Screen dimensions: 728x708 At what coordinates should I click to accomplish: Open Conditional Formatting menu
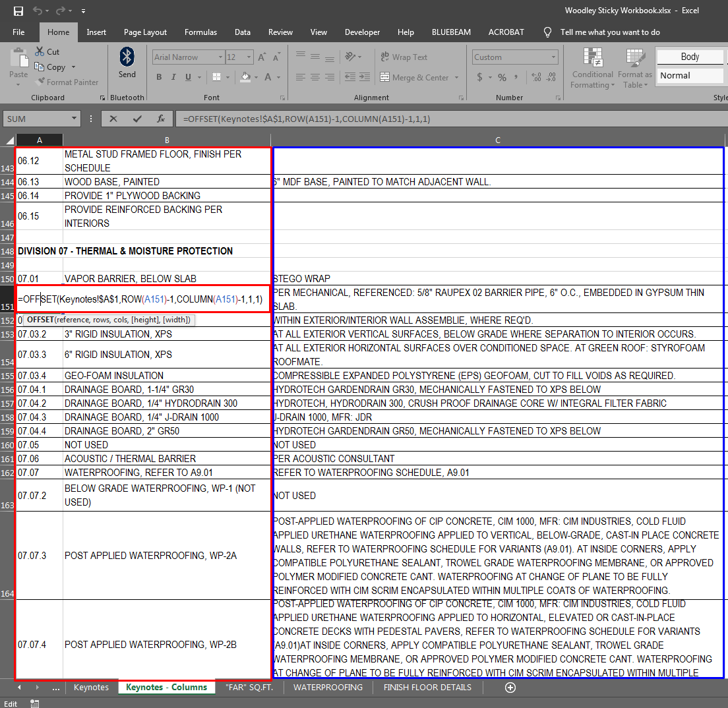(x=592, y=69)
